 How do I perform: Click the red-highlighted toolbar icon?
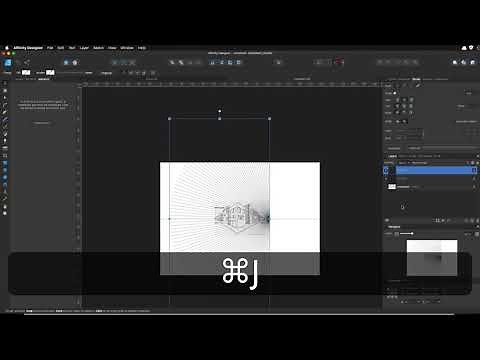[x=339, y=62]
